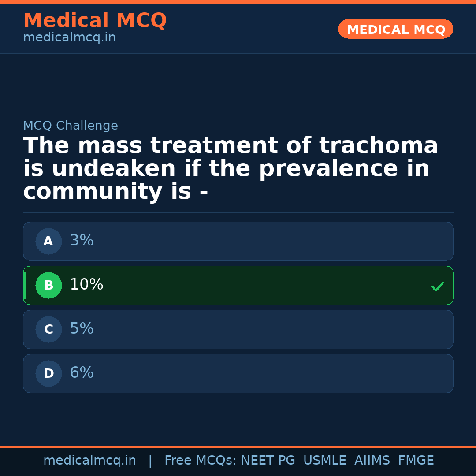Screen dimensions: 476x476
Task: Click the green B circle badge
Action: (x=48, y=285)
